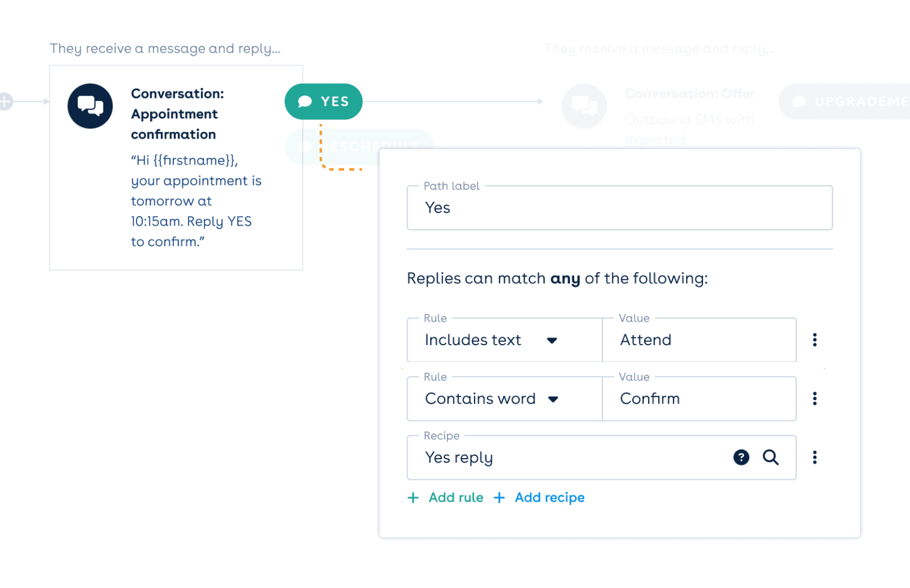Select the Appointment confirmation conversation card

coord(176,167)
